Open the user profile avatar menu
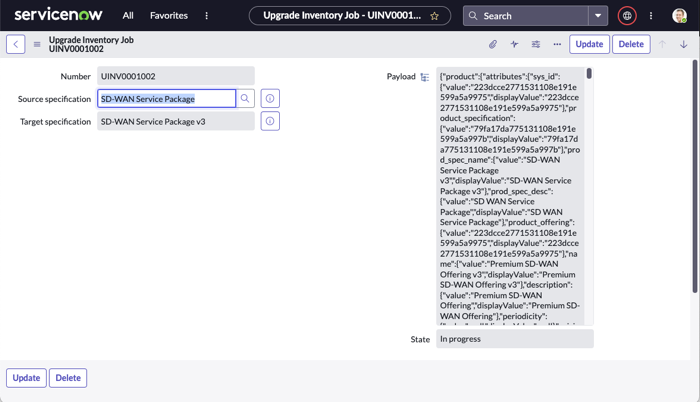This screenshot has width=700, height=402. tap(679, 16)
